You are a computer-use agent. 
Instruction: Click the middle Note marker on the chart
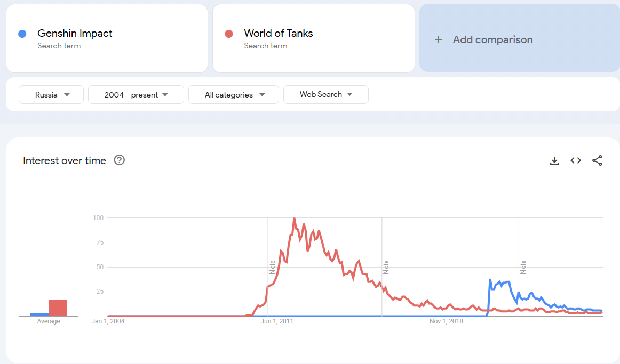[386, 267]
